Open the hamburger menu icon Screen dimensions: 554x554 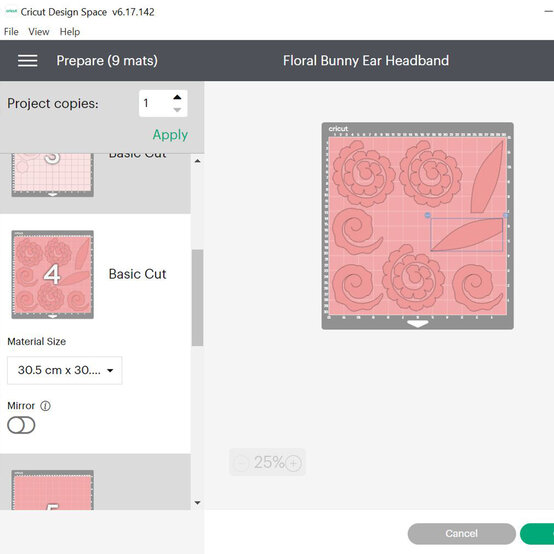(x=28, y=61)
